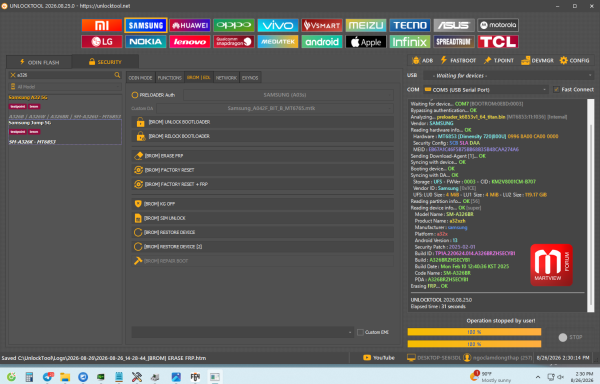This screenshot has height=384, width=600.
Task: Open the BROM | EDL tab
Action: pyautogui.click(x=199, y=78)
